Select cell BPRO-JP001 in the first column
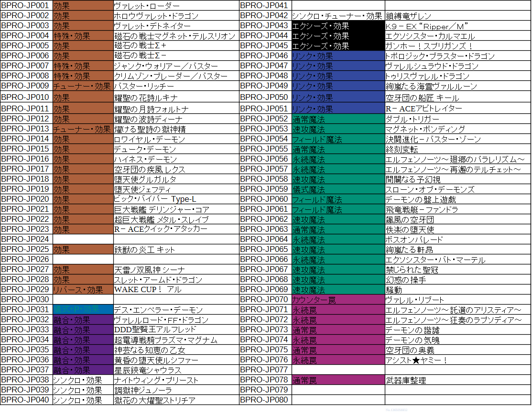Image resolution: width=532 pixels, height=413 pixels. pyautogui.click(x=26, y=6)
